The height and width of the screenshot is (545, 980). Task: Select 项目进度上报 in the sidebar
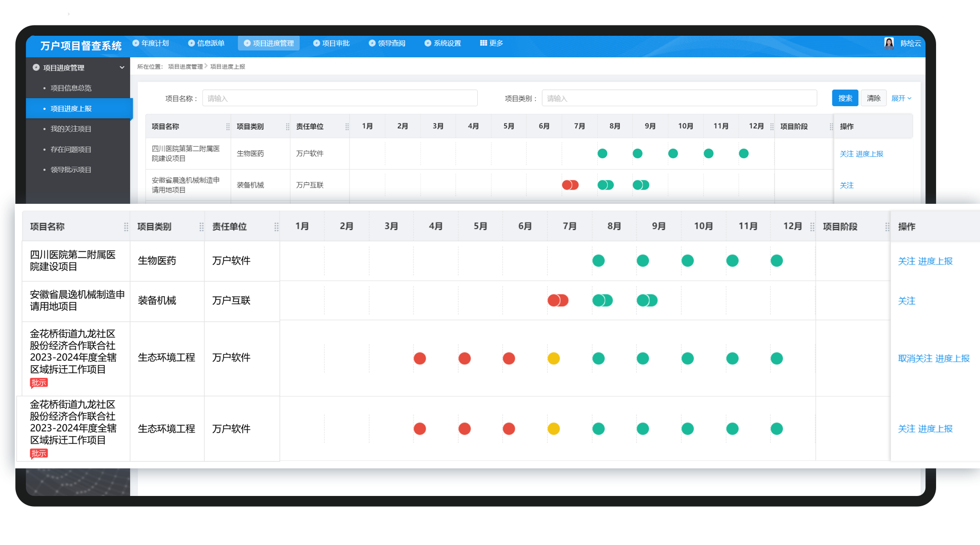coord(79,108)
